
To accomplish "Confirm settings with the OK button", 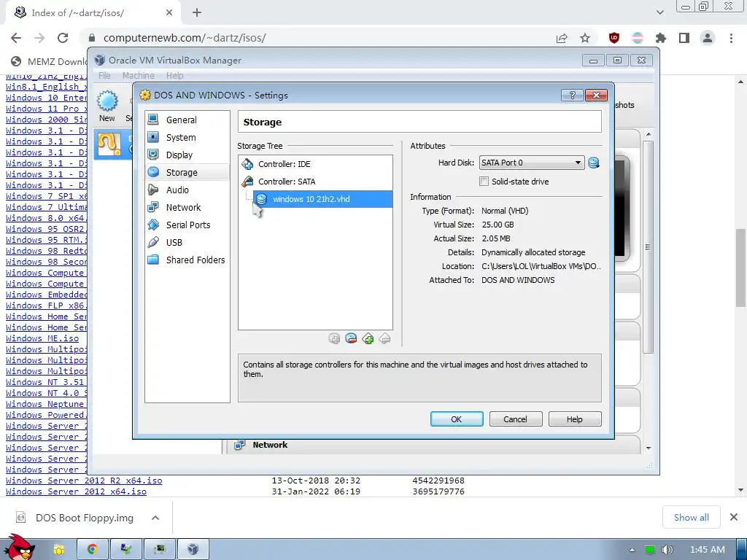I will 457,419.
